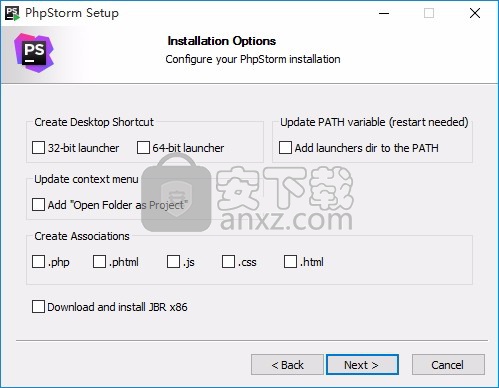Minimize the PhpStorm Setup window

tap(384, 13)
